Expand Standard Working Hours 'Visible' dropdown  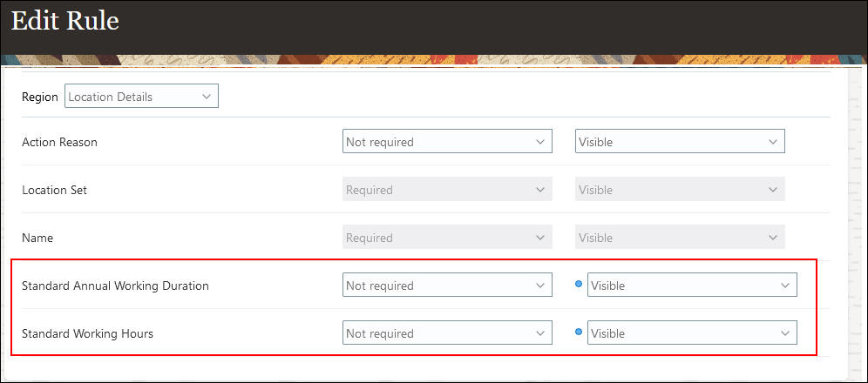(x=692, y=333)
